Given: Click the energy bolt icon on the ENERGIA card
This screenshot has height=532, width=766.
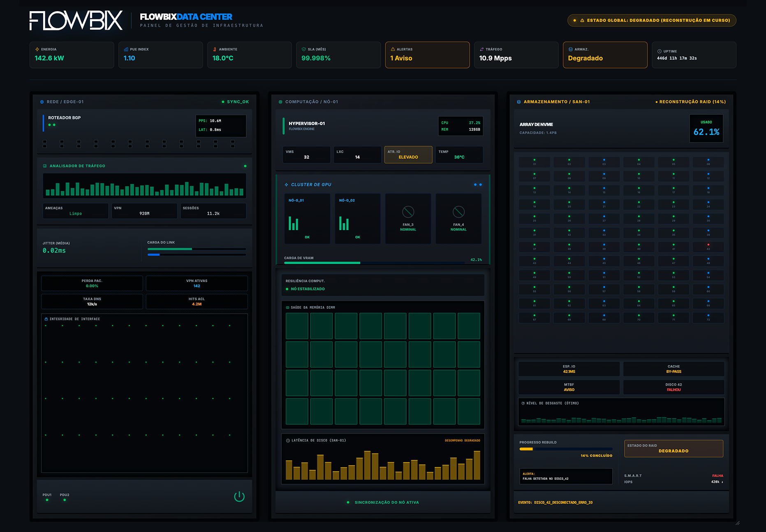Looking at the screenshot, I should pos(38,49).
